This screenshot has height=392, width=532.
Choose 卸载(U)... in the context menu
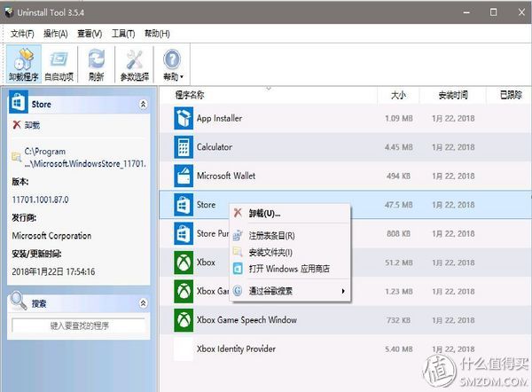(x=290, y=214)
